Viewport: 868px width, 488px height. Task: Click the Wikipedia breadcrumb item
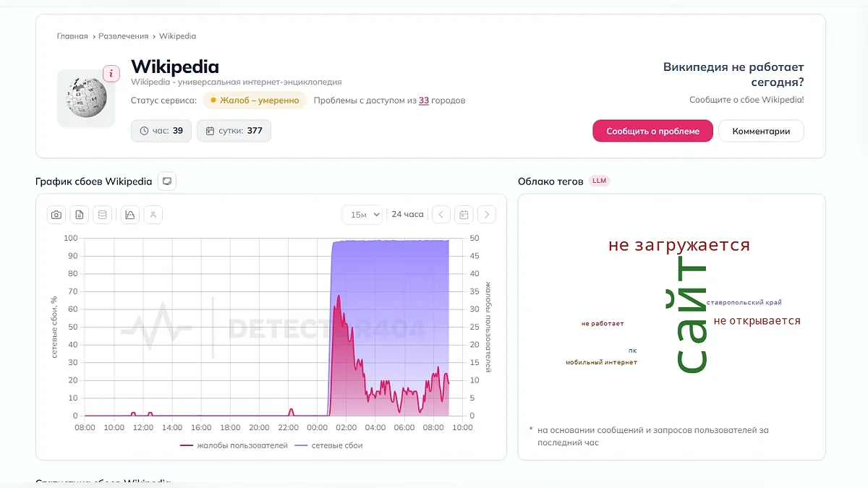177,36
